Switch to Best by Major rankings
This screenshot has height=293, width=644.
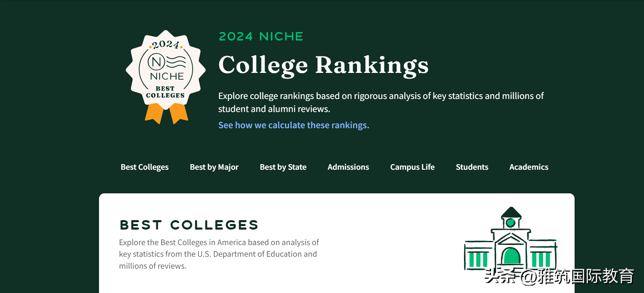(214, 167)
